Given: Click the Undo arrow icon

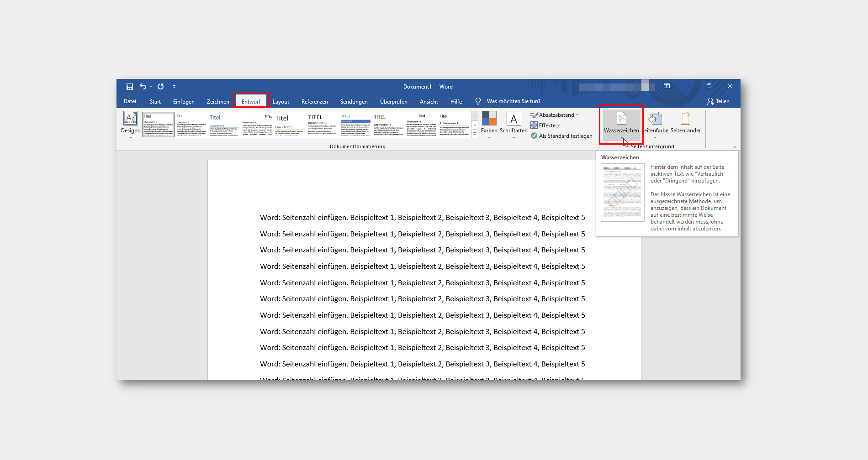Looking at the screenshot, I should point(143,86).
